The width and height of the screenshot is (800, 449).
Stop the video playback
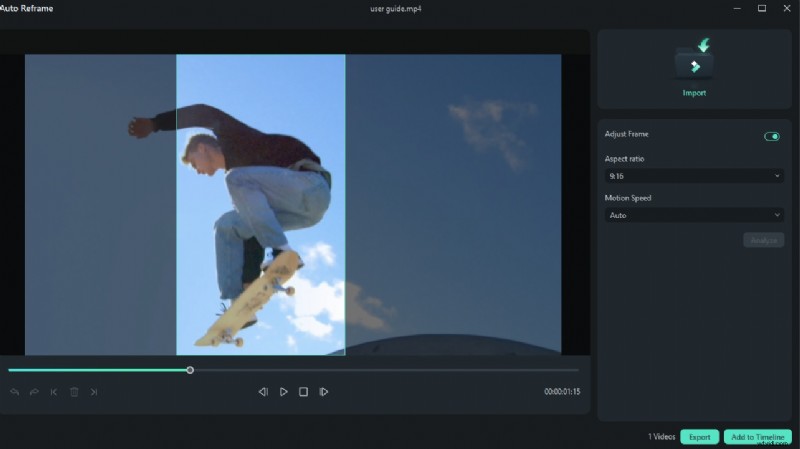tap(303, 392)
